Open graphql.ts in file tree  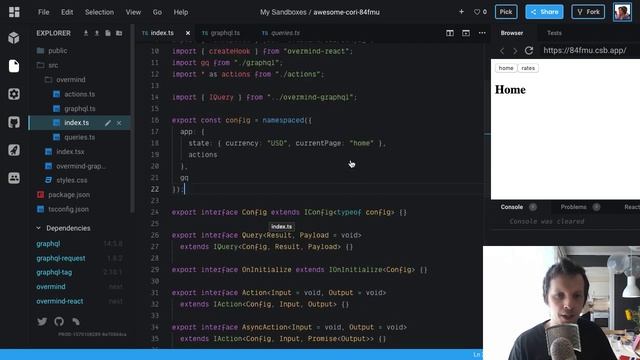(80, 109)
